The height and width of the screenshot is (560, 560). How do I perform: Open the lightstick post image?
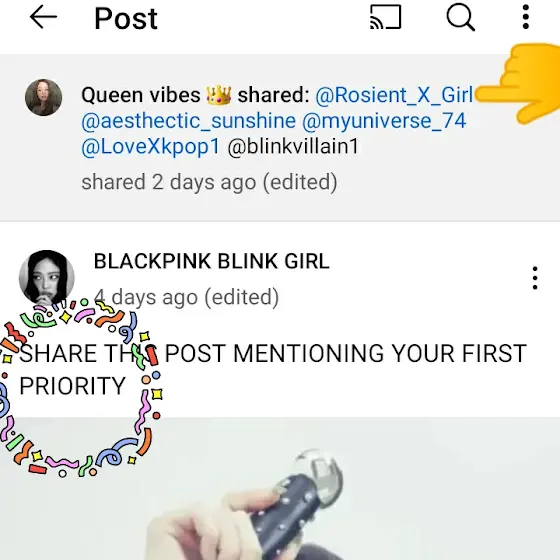(280, 488)
